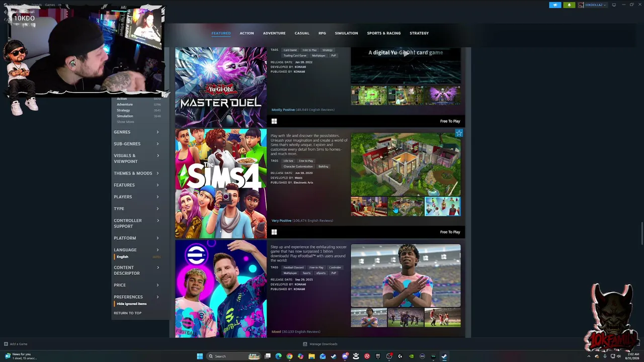Click Free To Play for Master Duel

click(450, 121)
